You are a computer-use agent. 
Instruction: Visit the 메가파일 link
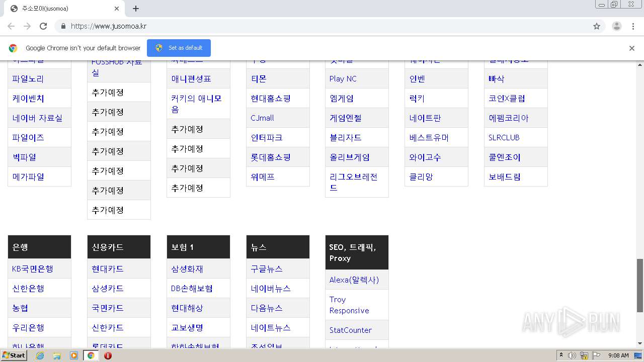pos(28,177)
